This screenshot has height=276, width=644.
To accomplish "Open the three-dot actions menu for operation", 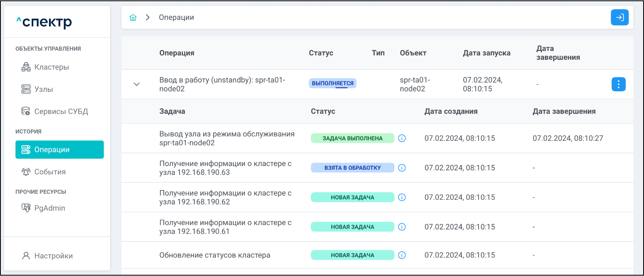I will 618,84.
